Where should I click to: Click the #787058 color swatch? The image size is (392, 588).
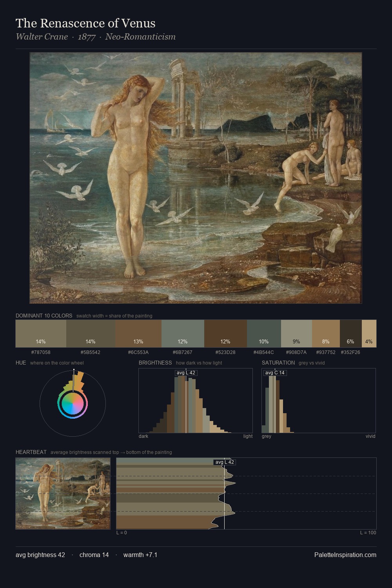click(41, 334)
